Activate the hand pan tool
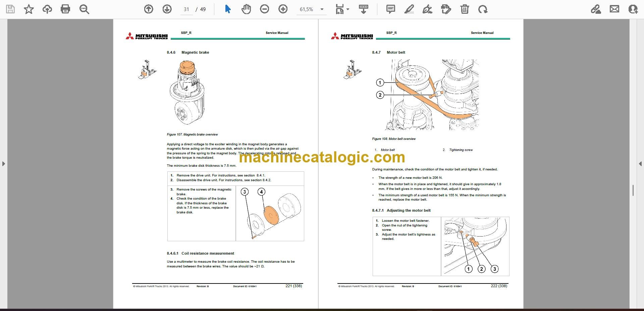 point(246,9)
